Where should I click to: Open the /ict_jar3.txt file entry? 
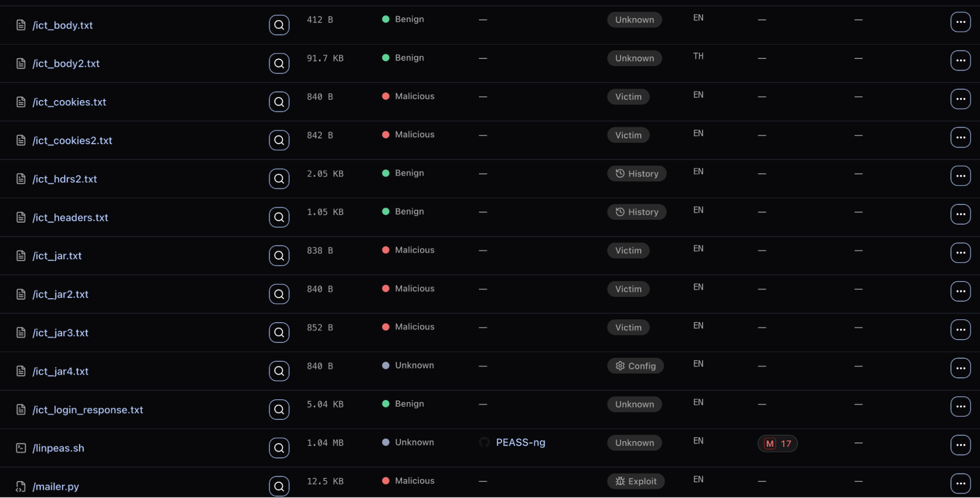[x=60, y=333]
